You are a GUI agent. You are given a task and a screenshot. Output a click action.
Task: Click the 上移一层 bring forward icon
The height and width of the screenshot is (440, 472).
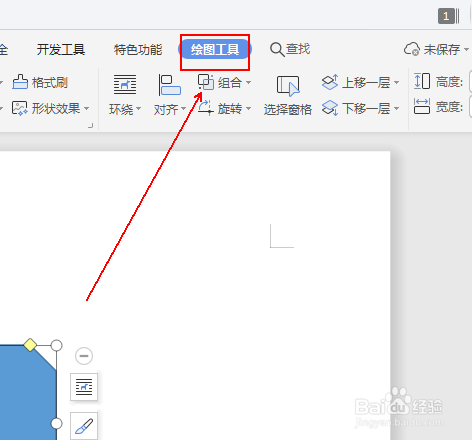pyautogui.click(x=330, y=82)
